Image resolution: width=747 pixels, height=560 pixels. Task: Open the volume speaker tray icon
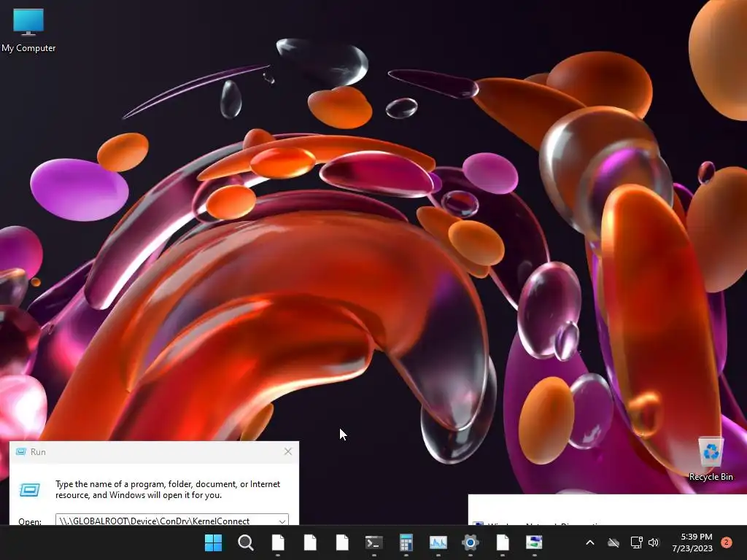point(654,542)
